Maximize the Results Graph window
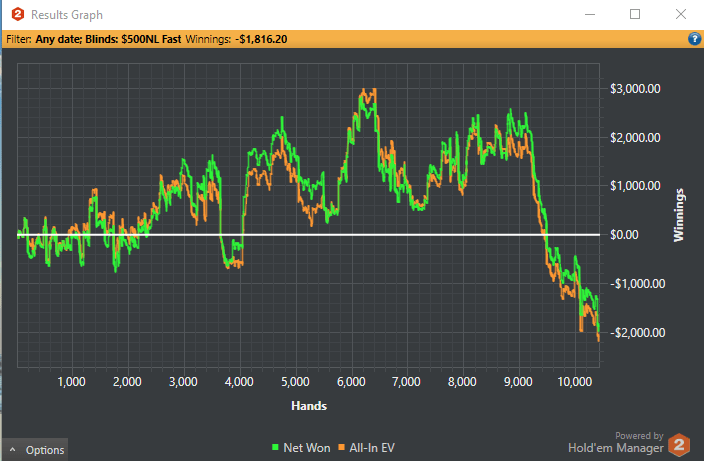This screenshot has width=704, height=461. coord(635,14)
